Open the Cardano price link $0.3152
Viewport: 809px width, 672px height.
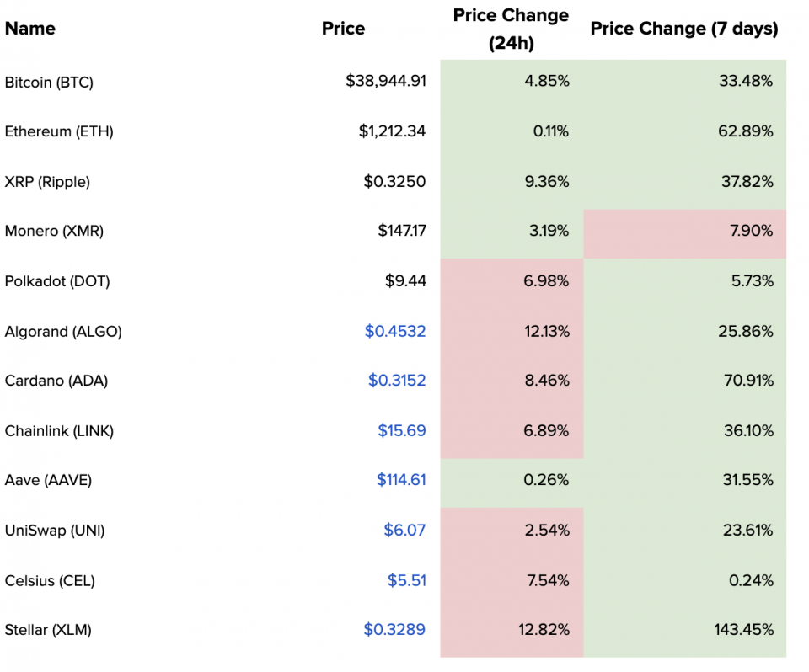(397, 381)
